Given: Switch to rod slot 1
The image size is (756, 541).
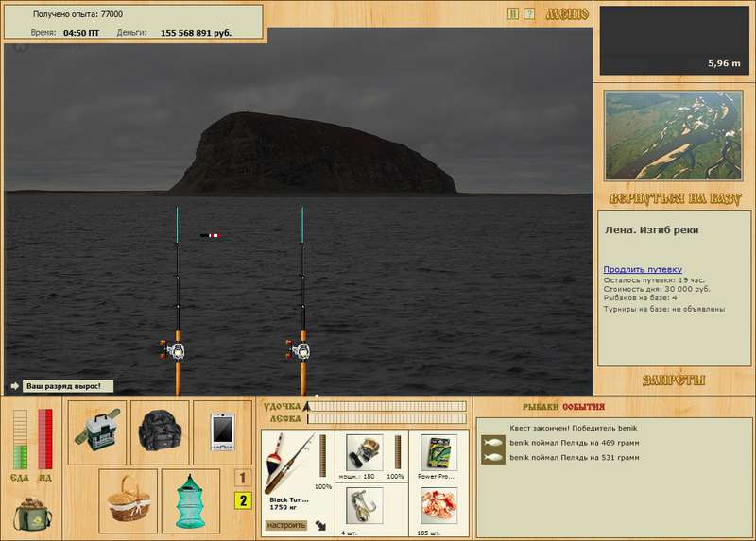Looking at the screenshot, I should pyautogui.click(x=242, y=479).
